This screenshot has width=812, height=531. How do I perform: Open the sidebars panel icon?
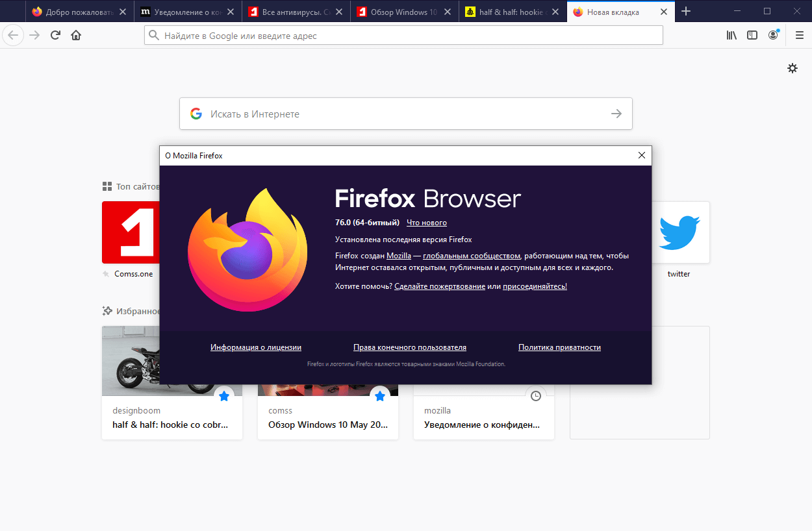[x=752, y=35]
